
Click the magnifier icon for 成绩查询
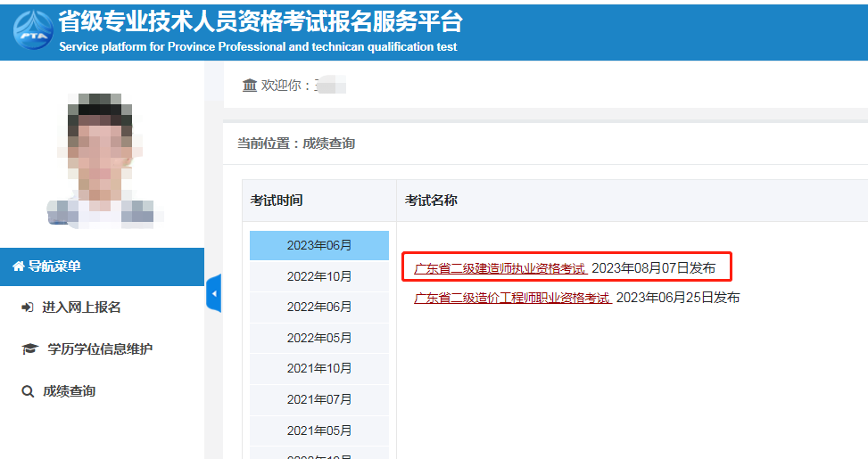pos(27,391)
